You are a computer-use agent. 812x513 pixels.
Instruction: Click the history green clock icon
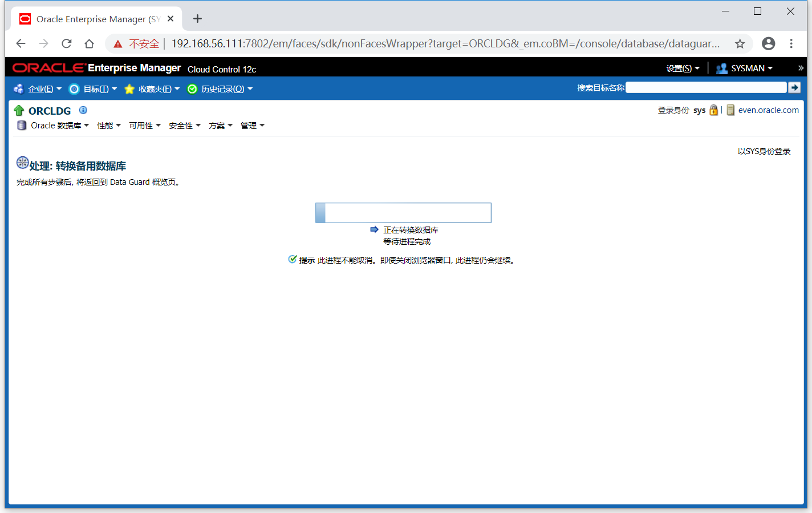coord(192,89)
